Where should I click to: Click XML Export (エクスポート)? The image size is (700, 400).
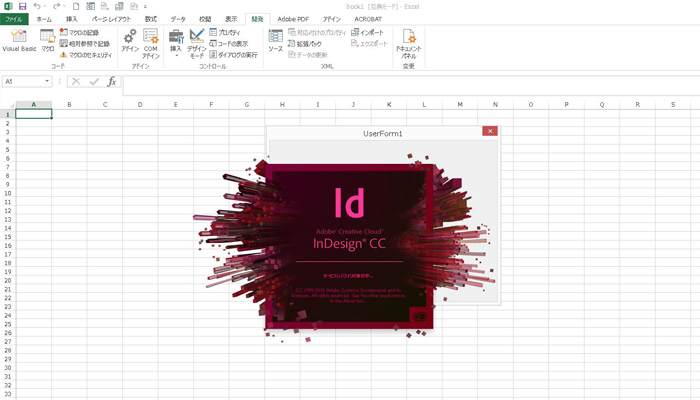(369, 44)
